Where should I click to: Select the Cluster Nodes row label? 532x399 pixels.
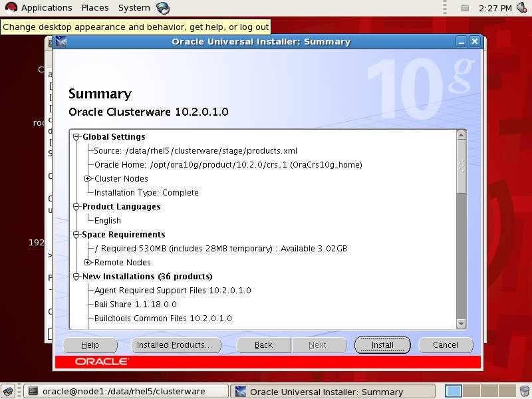(121, 179)
